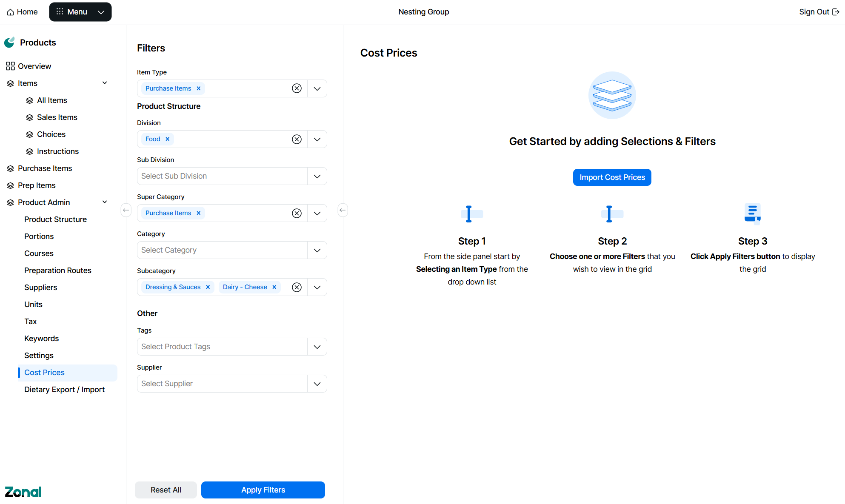The image size is (845, 504).
Task: Navigate to Product Structure page
Action: tap(55, 219)
